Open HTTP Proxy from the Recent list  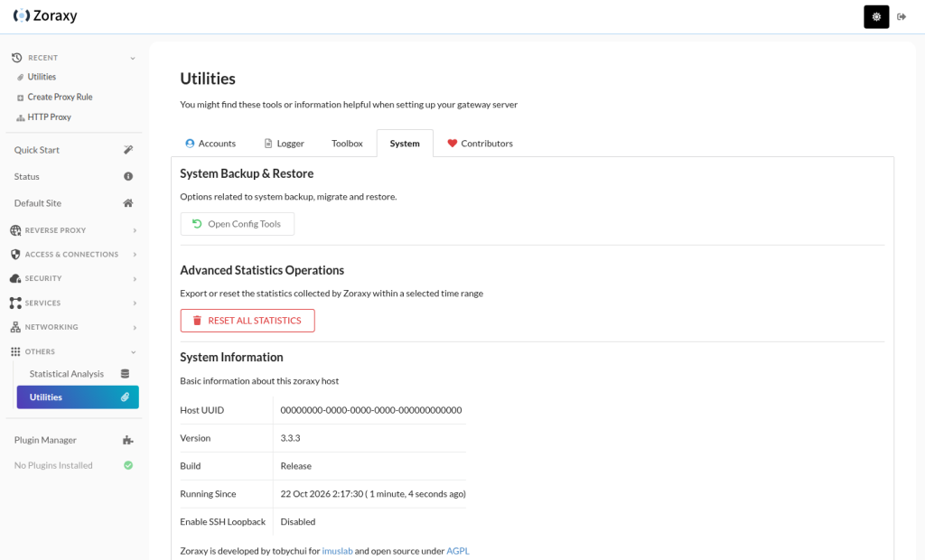tap(49, 117)
